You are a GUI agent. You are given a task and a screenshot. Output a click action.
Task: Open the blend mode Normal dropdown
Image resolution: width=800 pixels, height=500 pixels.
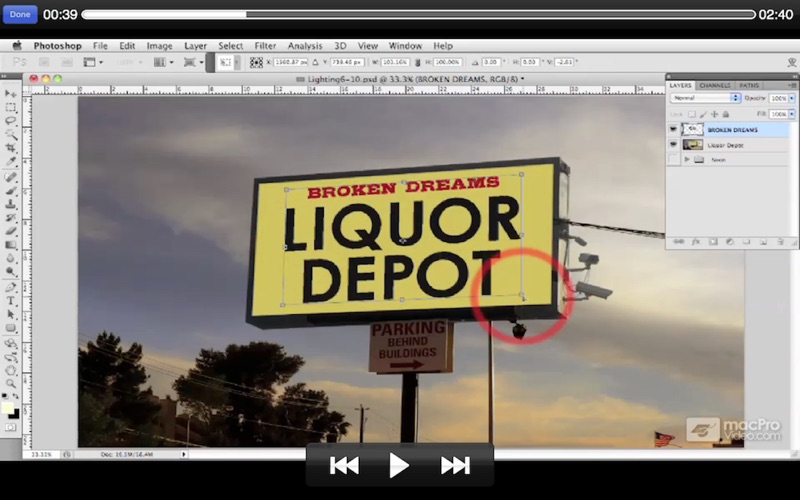pos(705,97)
